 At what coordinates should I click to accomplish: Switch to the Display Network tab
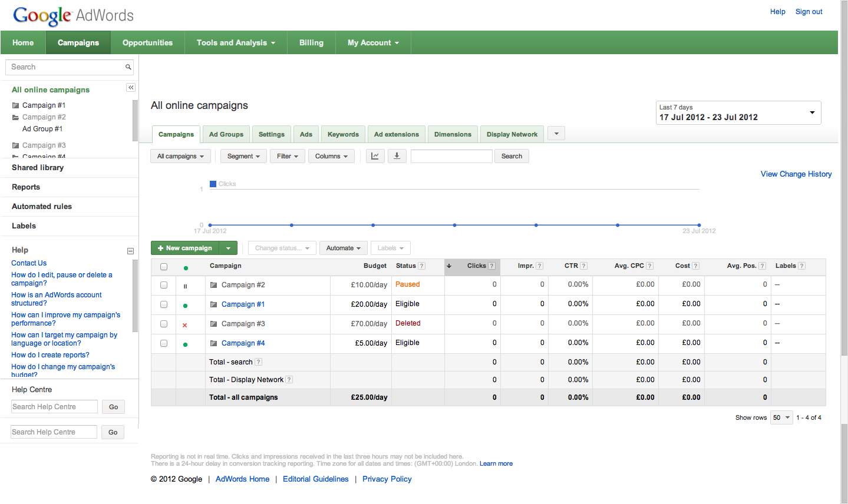[512, 134]
